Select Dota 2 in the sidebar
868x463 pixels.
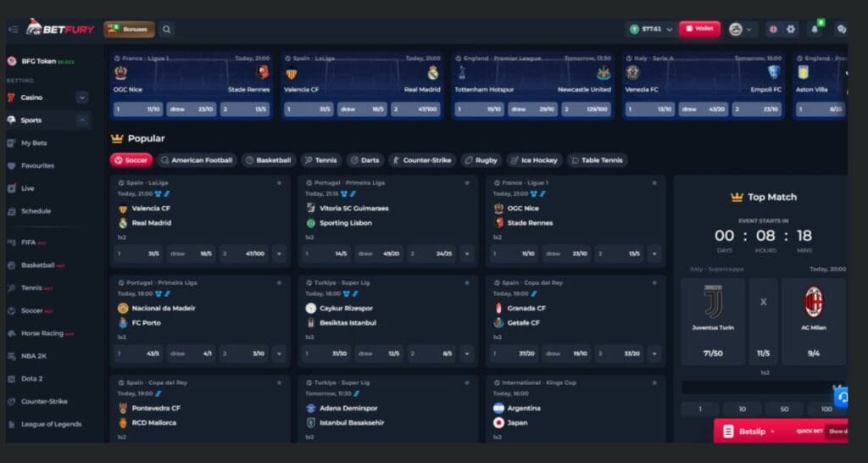pyautogui.click(x=32, y=379)
